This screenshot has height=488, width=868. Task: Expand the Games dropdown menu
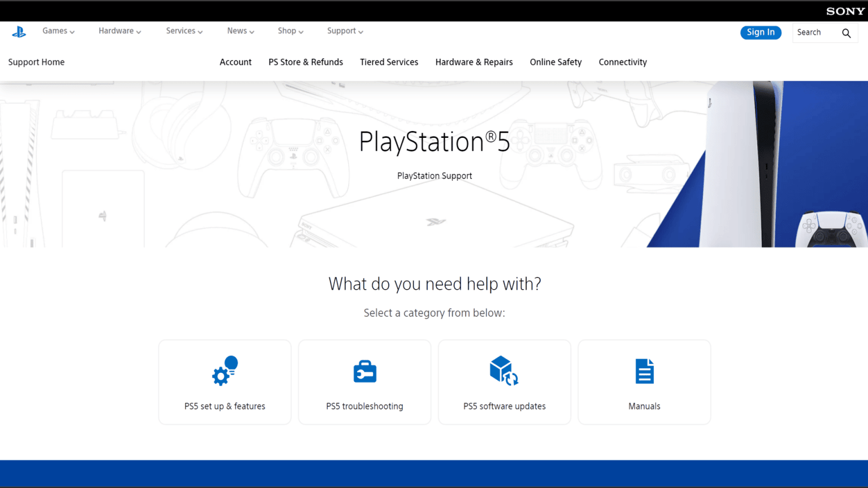pyautogui.click(x=58, y=31)
